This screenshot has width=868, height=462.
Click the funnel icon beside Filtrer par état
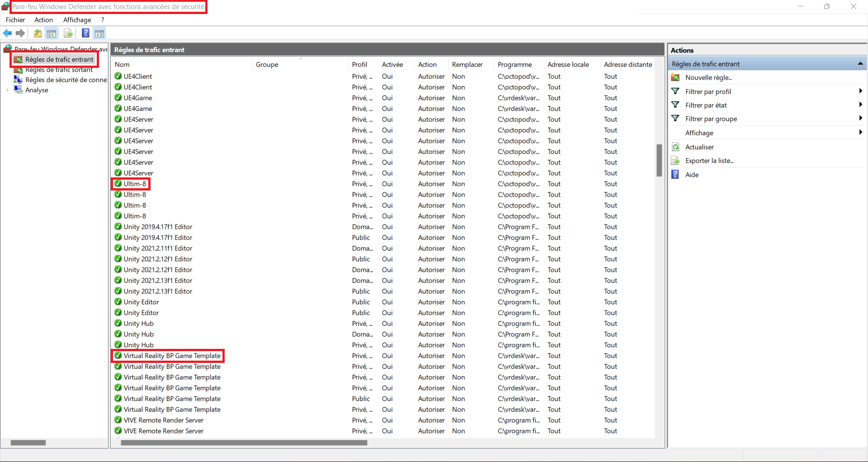[675, 105]
